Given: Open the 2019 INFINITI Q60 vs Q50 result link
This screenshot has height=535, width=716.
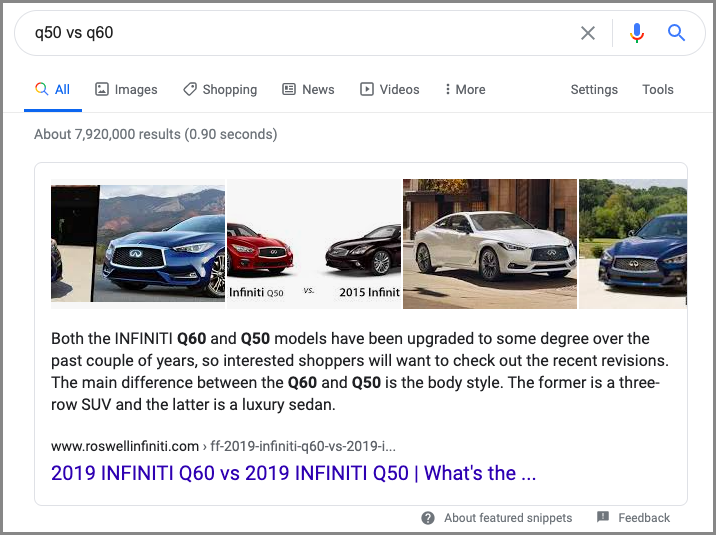Looking at the screenshot, I should [294, 473].
